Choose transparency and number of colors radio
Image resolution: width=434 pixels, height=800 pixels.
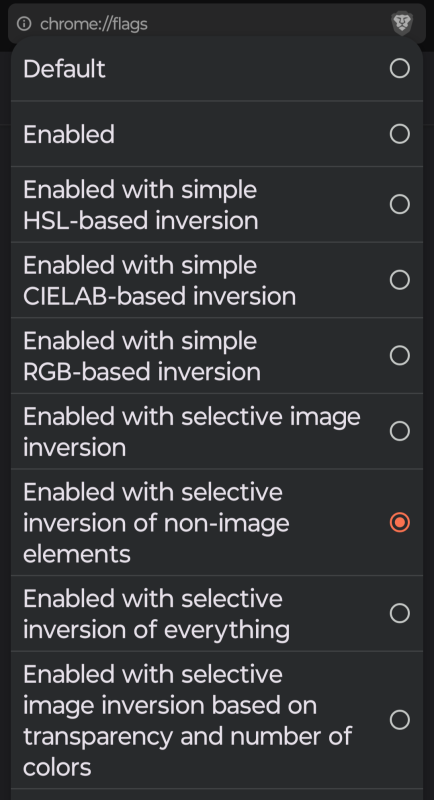[x=400, y=720]
